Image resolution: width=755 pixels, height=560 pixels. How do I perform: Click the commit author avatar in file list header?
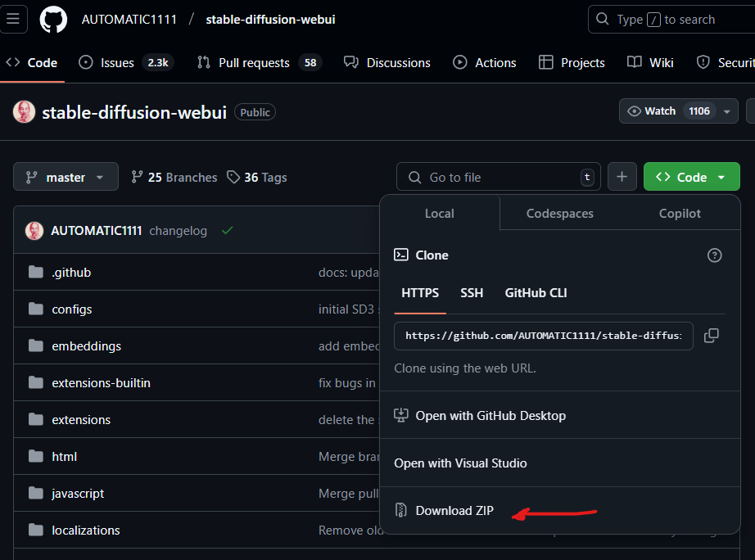point(34,231)
